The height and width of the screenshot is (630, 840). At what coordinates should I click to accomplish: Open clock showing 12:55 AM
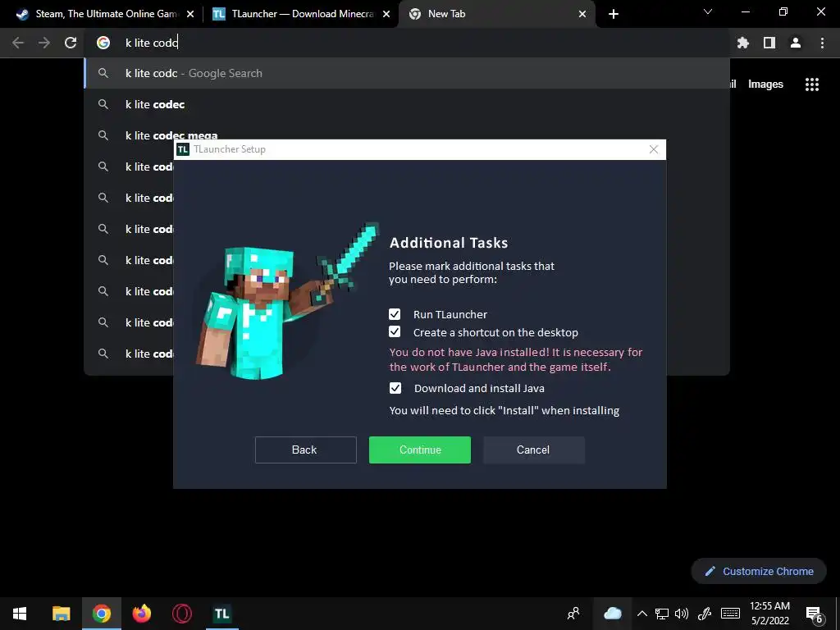(x=769, y=614)
